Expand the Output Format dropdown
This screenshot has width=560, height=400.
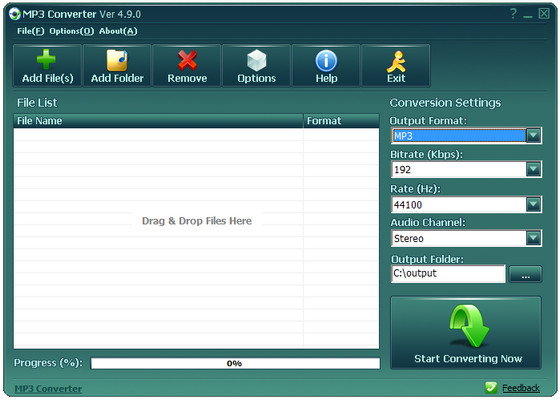point(533,135)
